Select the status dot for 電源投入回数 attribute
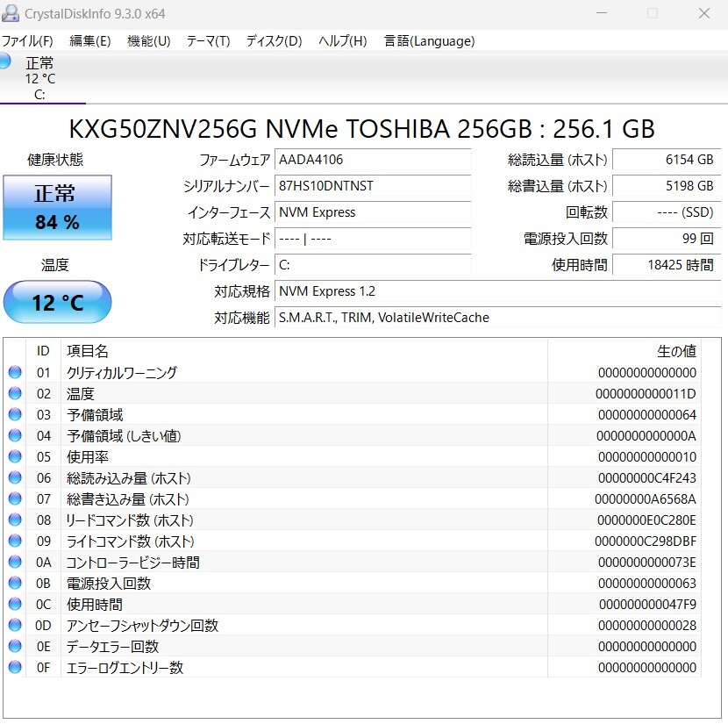The width and height of the screenshot is (728, 724). 15,583
